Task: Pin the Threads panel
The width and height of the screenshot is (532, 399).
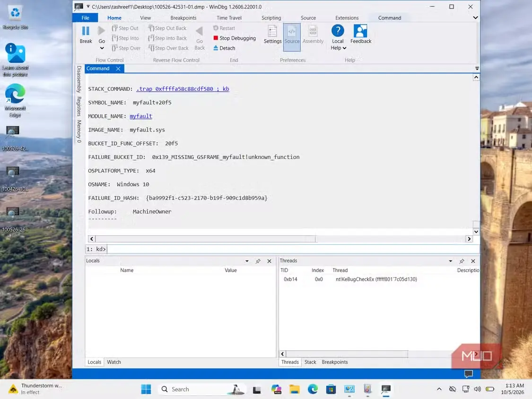Action: [462, 261]
